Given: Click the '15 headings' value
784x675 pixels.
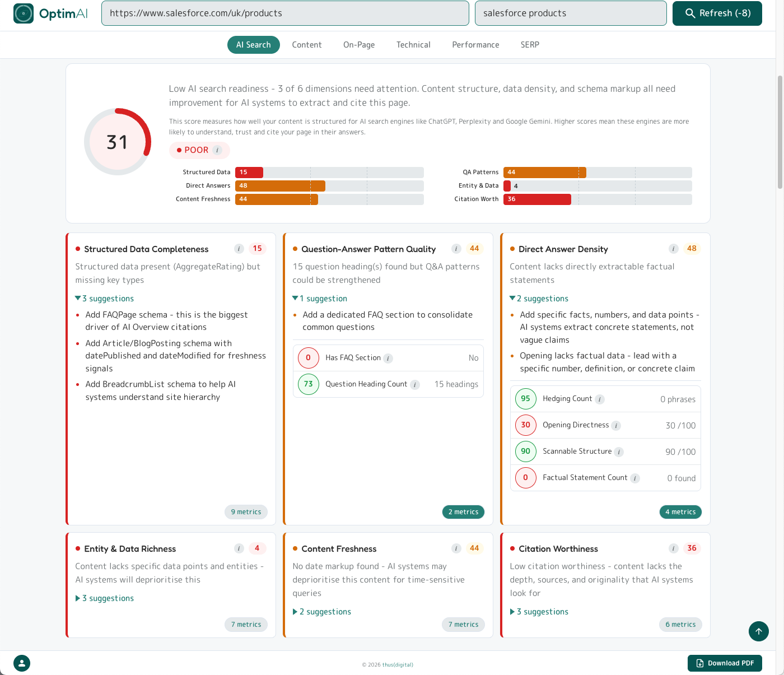Looking at the screenshot, I should pyautogui.click(x=456, y=384).
